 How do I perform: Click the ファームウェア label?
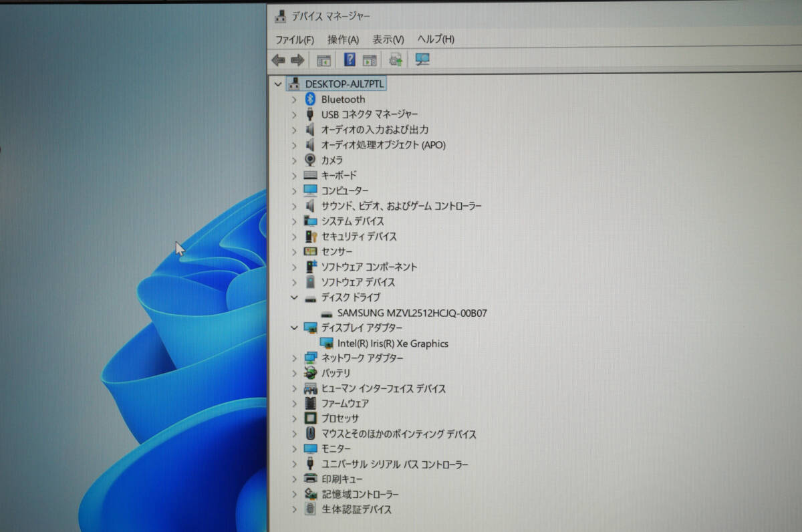click(345, 404)
